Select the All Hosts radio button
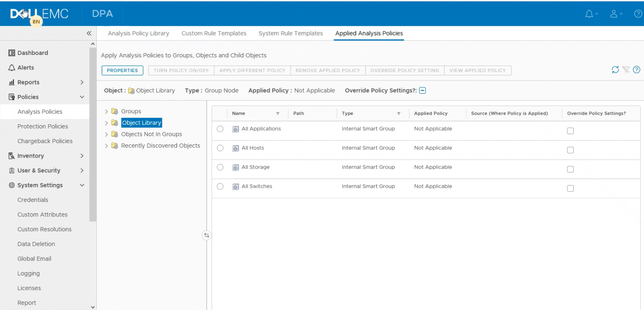The width and height of the screenshot is (644, 310). click(220, 148)
